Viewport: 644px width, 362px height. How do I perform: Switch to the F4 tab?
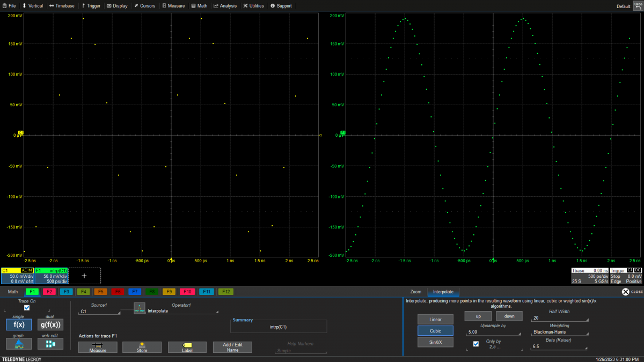pyautogui.click(x=83, y=292)
